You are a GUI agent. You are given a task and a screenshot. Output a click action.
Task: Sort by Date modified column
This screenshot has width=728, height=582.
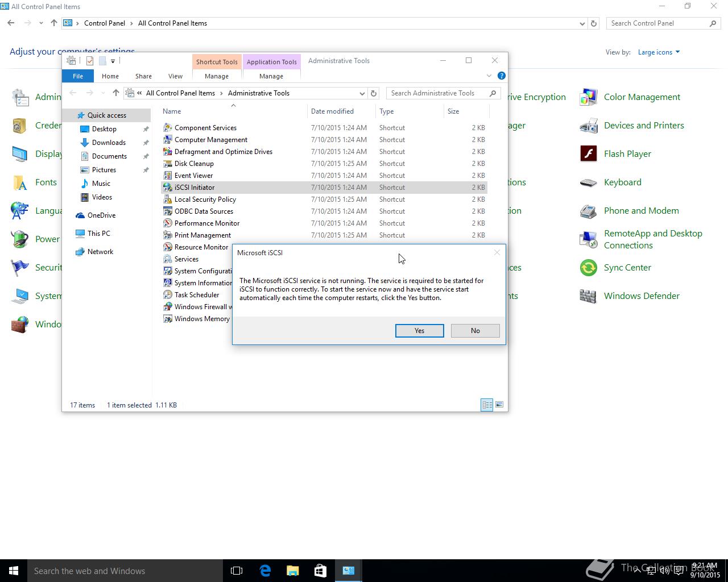point(341,111)
